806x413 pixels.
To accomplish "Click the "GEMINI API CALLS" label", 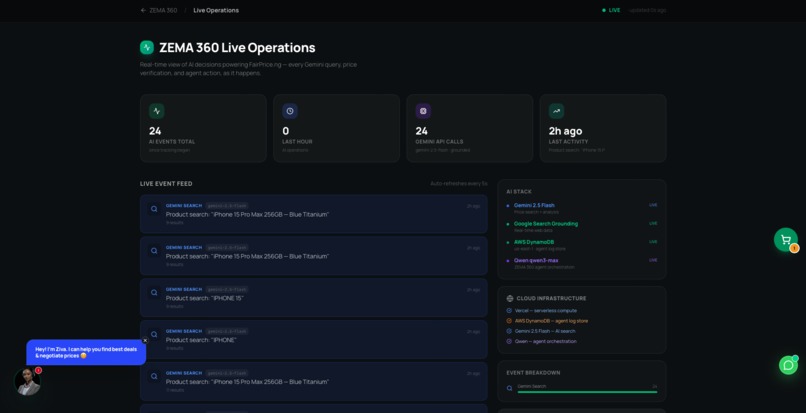I will tap(439, 141).
